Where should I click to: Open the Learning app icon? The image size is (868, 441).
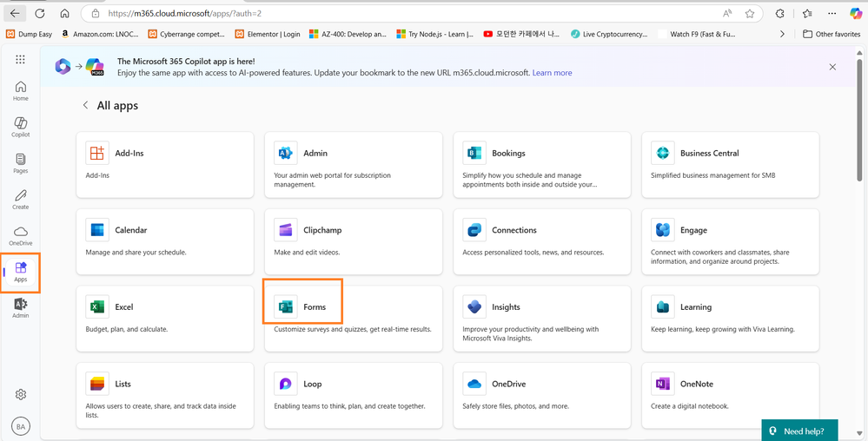[663, 307]
